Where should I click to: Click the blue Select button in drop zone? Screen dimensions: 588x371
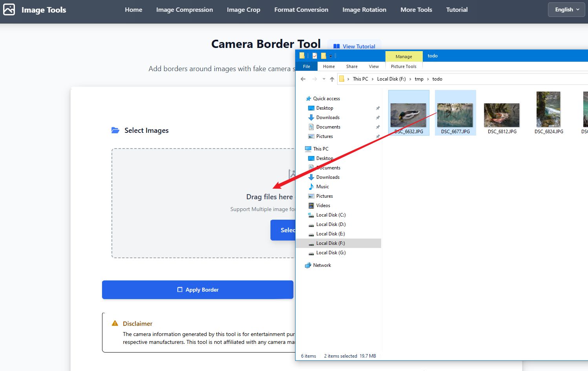(x=283, y=230)
